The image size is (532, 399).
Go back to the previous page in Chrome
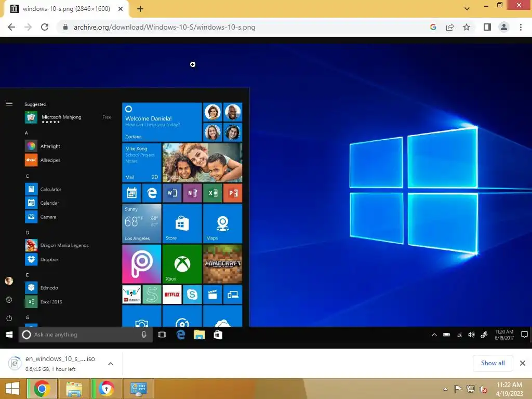(x=11, y=27)
